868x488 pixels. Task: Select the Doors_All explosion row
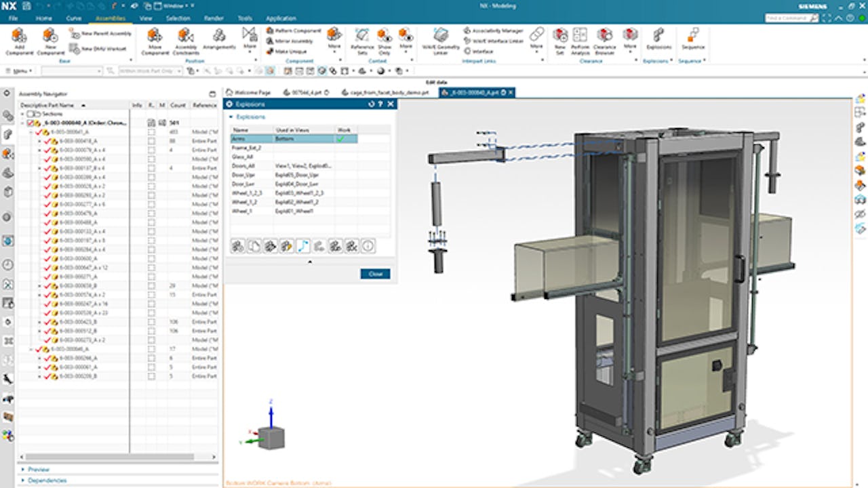[243, 165]
